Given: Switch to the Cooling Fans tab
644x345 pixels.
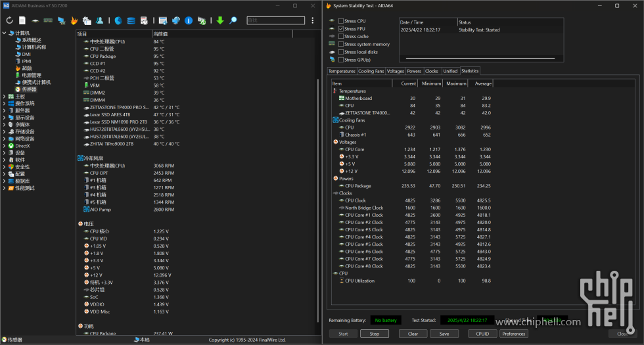Looking at the screenshot, I should click(371, 71).
